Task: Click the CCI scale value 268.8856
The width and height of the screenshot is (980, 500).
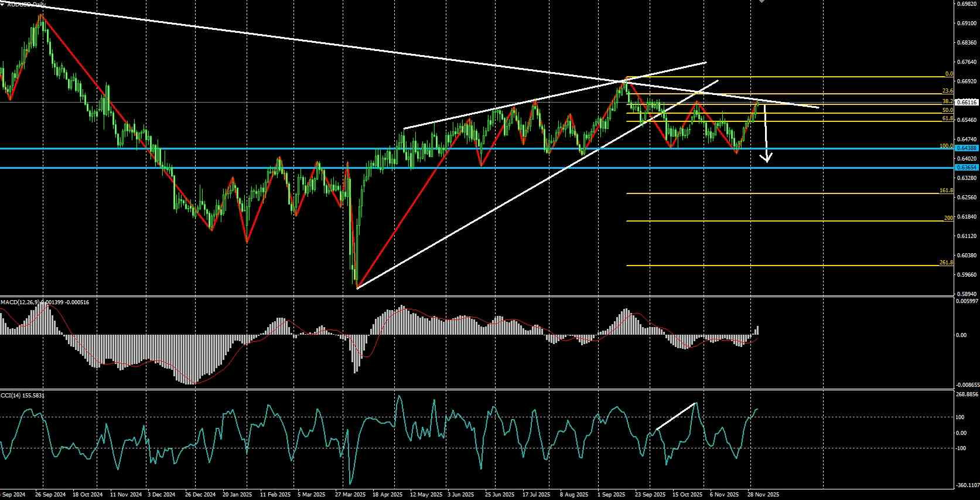Action: click(x=967, y=394)
